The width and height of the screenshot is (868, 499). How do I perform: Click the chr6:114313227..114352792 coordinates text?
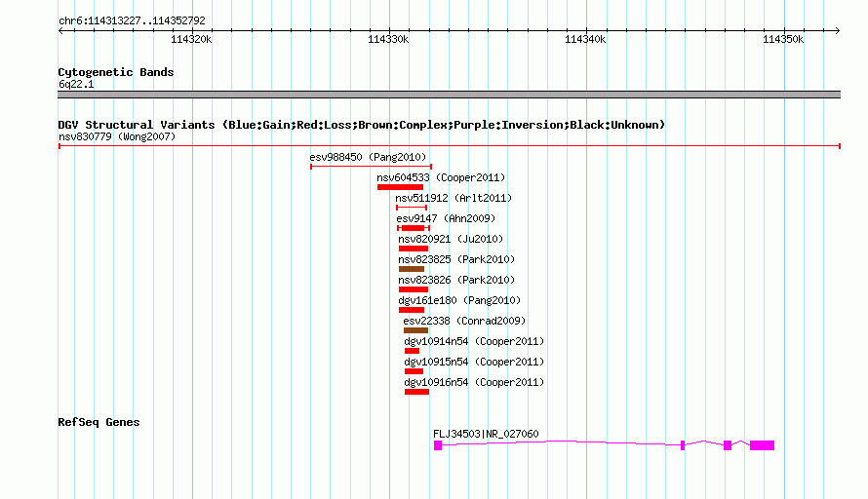point(132,20)
